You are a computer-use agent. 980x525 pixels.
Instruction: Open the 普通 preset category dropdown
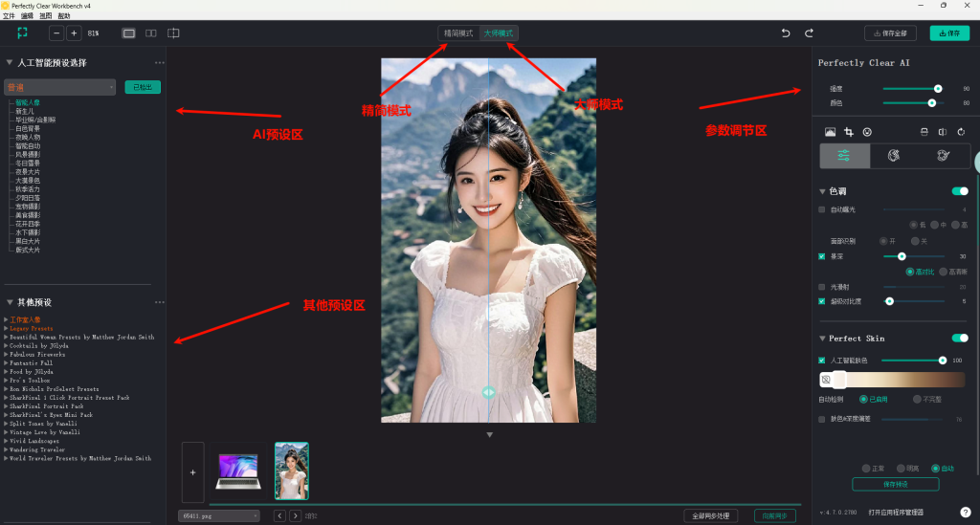tap(59, 87)
